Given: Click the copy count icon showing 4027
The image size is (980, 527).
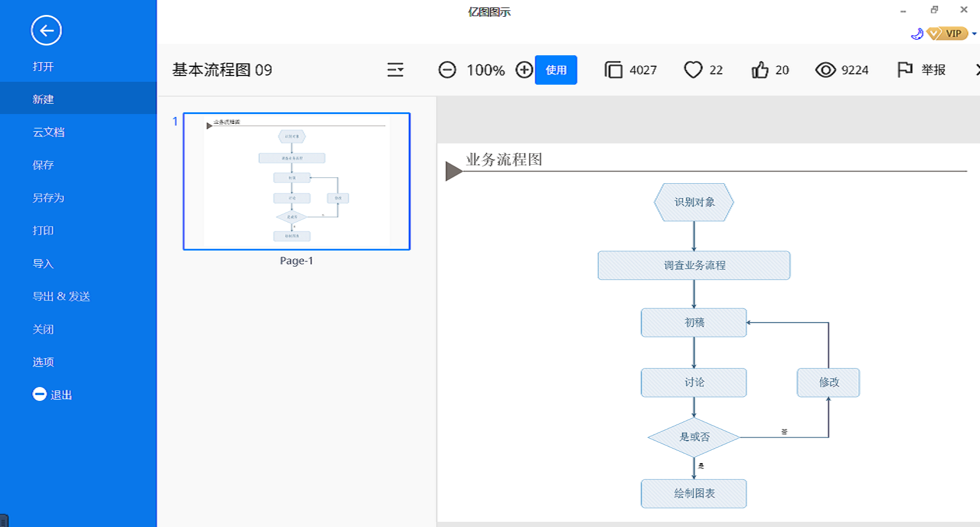Looking at the screenshot, I should coord(613,70).
